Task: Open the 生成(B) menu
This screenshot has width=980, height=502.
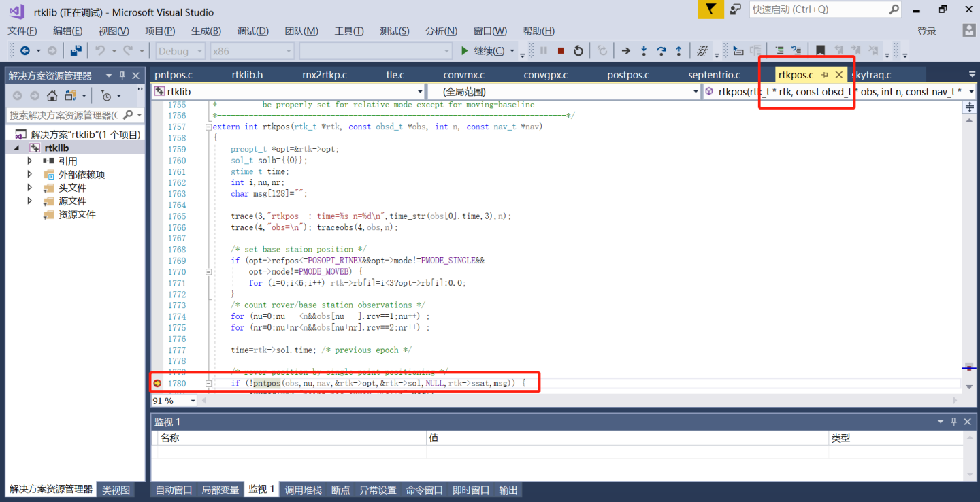Action: (x=206, y=31)
